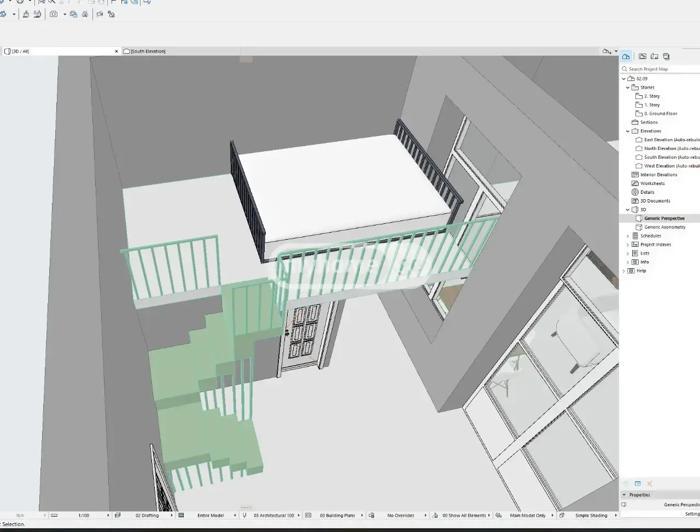This screenshot has width=700, height=532.
Task: Open the Entire Model dropdown
Action: click(213, 515)
